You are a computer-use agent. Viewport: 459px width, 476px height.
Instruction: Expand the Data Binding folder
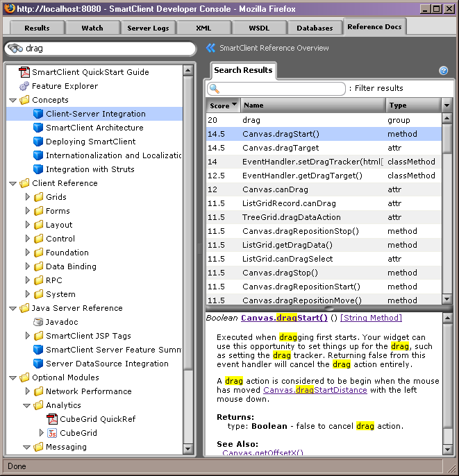(x=27, y=266)
